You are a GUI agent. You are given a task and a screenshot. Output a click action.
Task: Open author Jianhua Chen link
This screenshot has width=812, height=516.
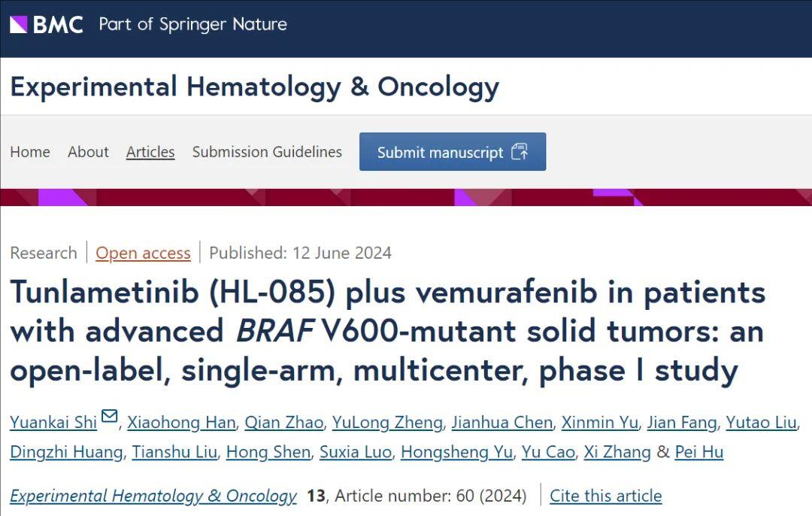[x=501, y=422]
